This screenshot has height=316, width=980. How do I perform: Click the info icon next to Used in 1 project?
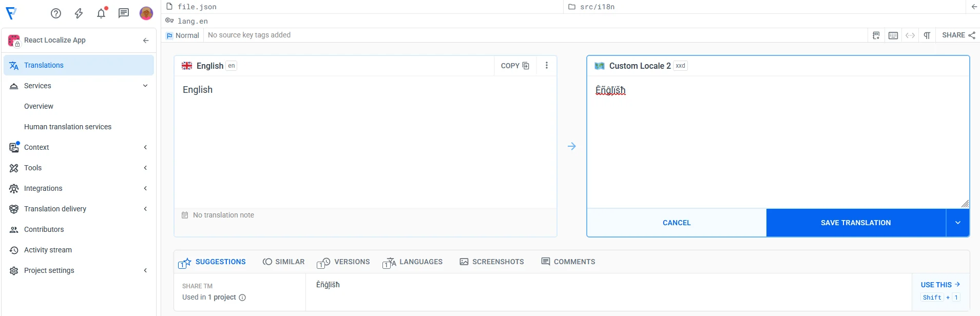[242, 298]
